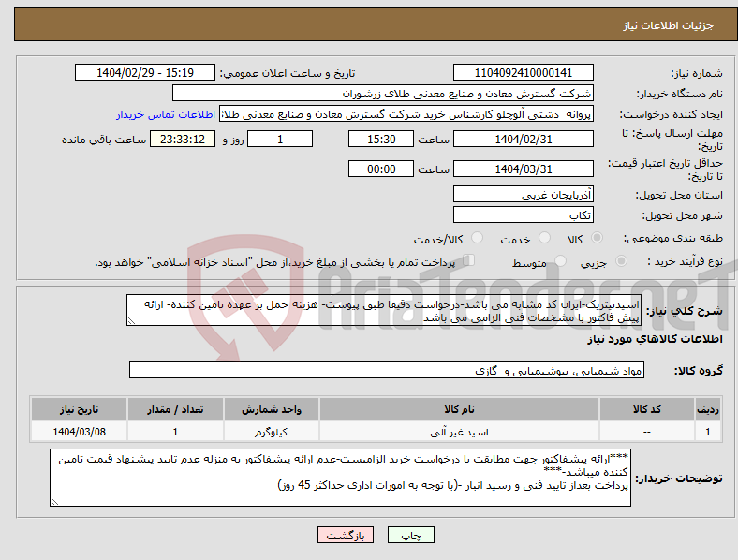Screen dimensions: 738x560
Task: Click the چاپ print button
Action: [410, 535]
